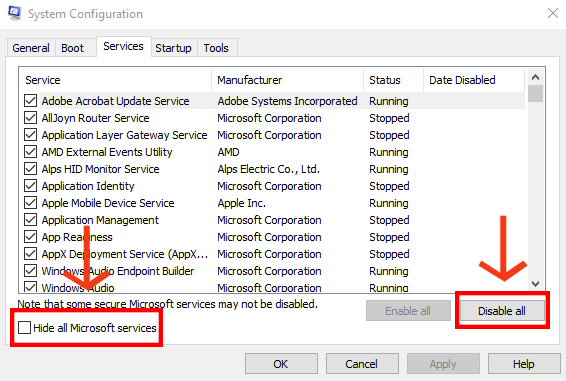This screenshot has height=381, width=566.
Task: Open the Boot tab
Action: click(x=73, y=48)
